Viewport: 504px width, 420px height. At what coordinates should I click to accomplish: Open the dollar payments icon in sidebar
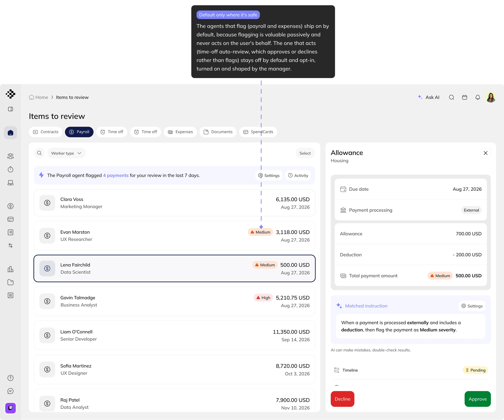[10, 206]
